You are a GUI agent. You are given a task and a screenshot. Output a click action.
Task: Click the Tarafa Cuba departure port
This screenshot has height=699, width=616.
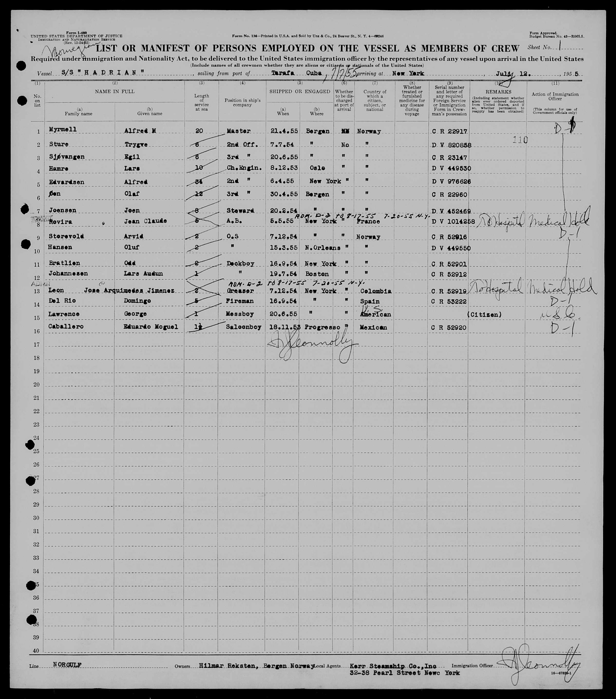pos(296,73)
